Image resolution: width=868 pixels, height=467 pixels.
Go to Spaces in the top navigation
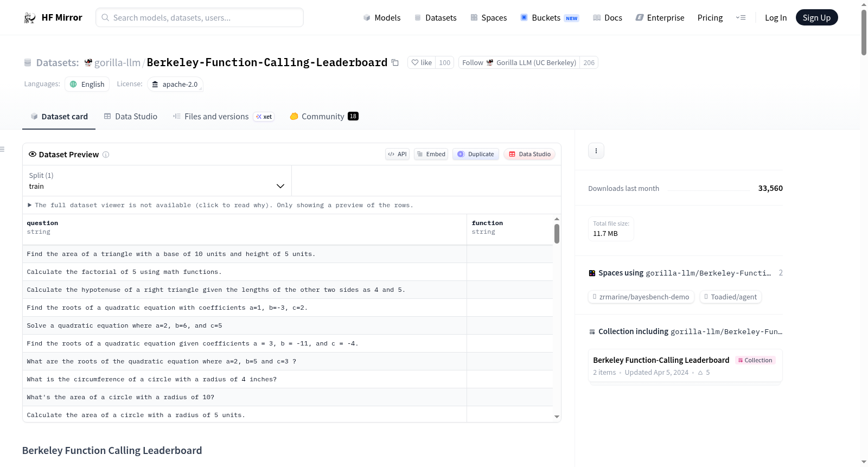click(x=489, y=18)
